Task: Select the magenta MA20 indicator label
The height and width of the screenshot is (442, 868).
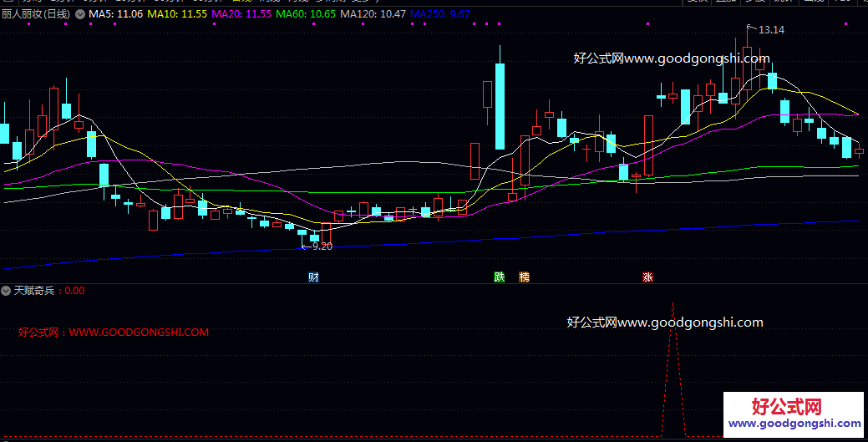Action: click(242, 14)
